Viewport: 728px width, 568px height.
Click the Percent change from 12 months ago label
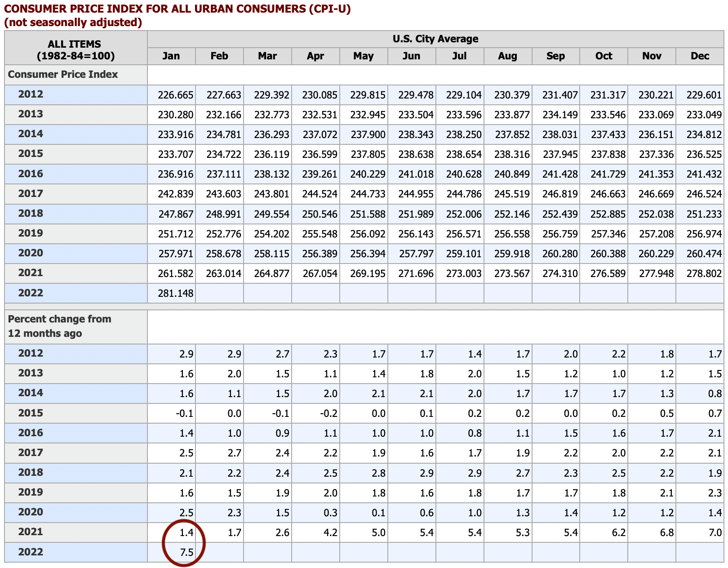[x=59, y=326]
